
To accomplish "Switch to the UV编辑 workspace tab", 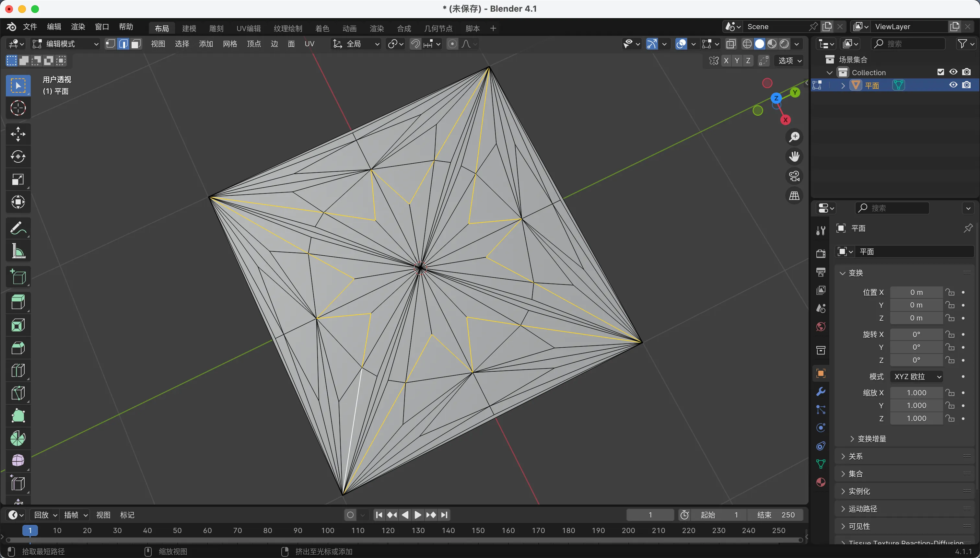I will pos(248,29).
